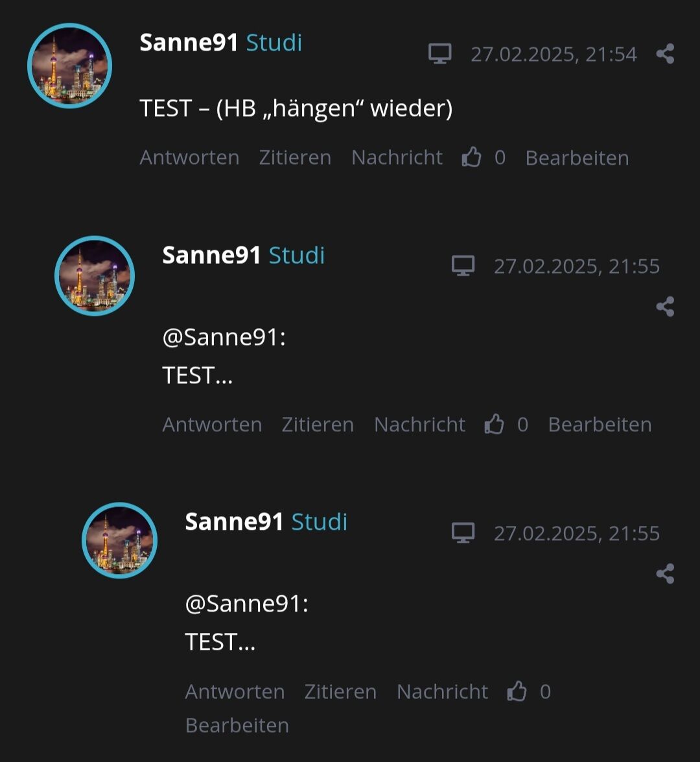Click desktop monitor icon on first post
The width and height of the screenshot is (700, 762).
pyautogui.click(x=440, y=54)
